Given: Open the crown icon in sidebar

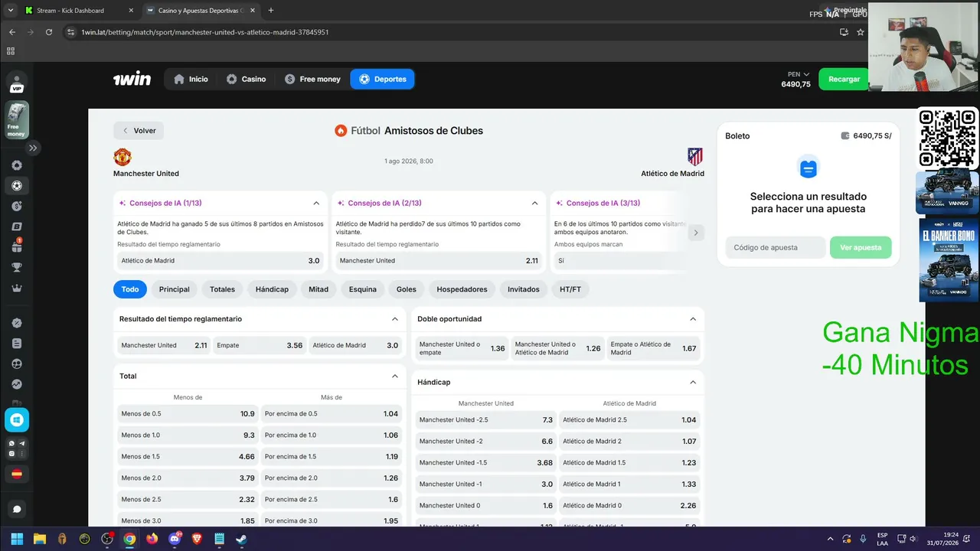Looking at the screenshot, I should tap(17, 288).
